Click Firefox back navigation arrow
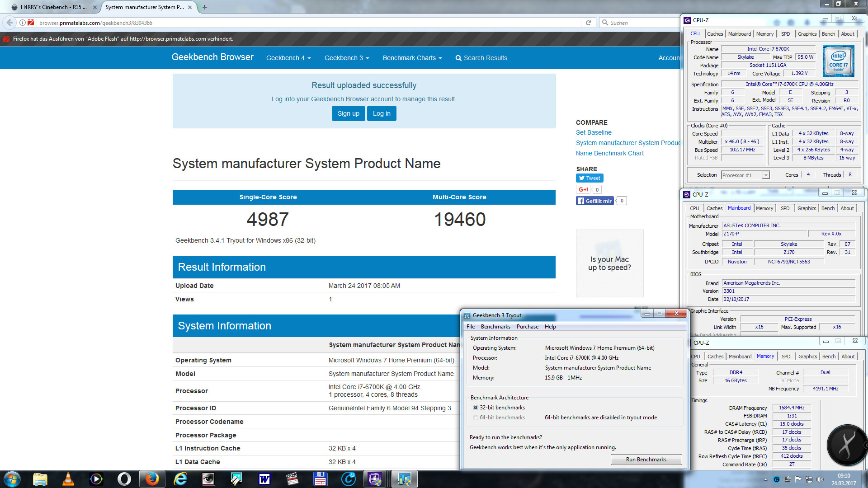Screen dimensions: 868x488 [9, 23]
